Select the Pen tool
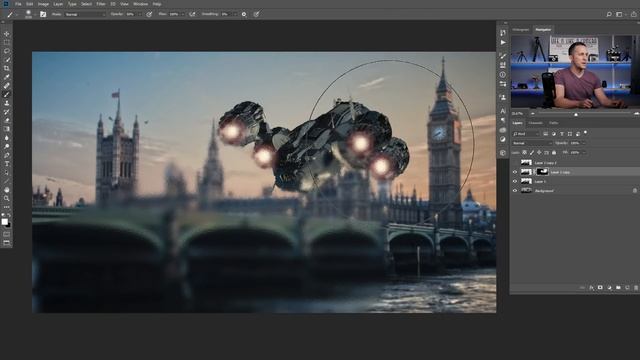 coord(7,155)
